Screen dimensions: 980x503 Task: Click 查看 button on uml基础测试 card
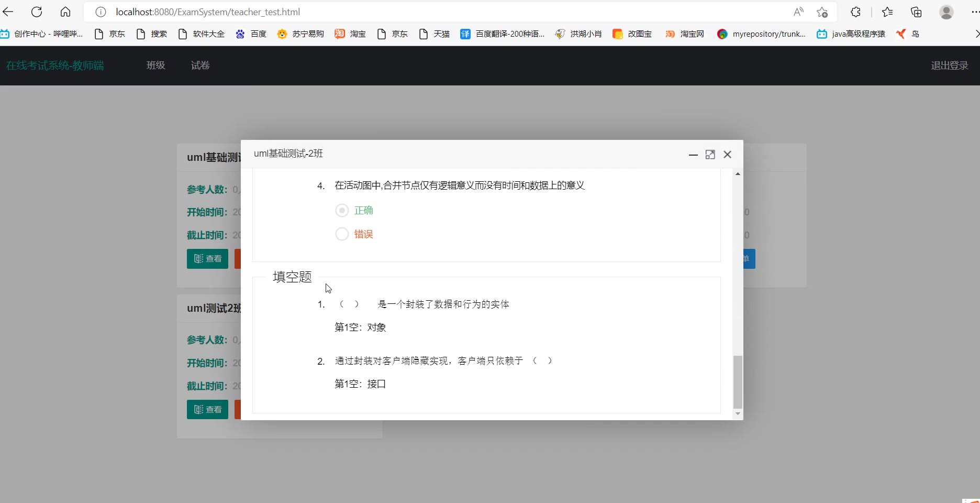click(207, 259)
